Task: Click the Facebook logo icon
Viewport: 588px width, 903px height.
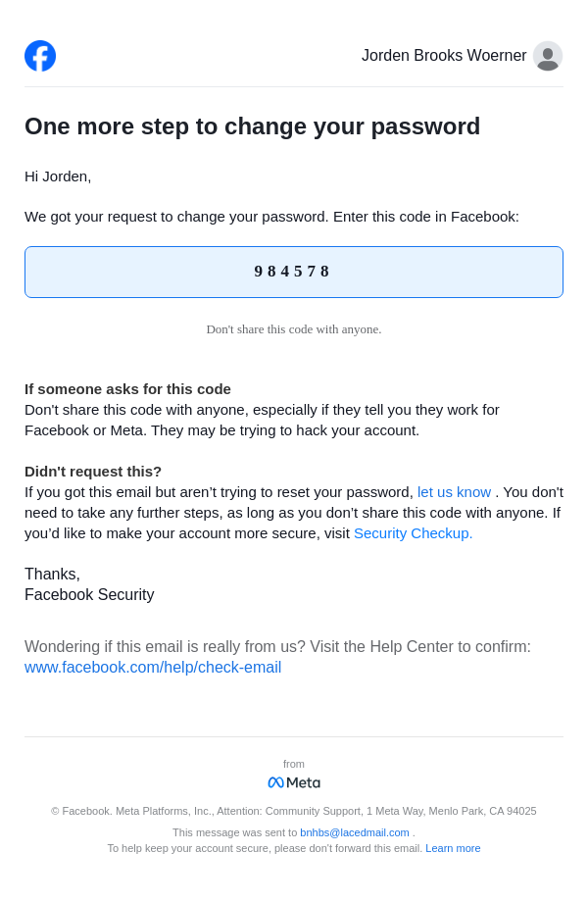Action: click(40, 56)
